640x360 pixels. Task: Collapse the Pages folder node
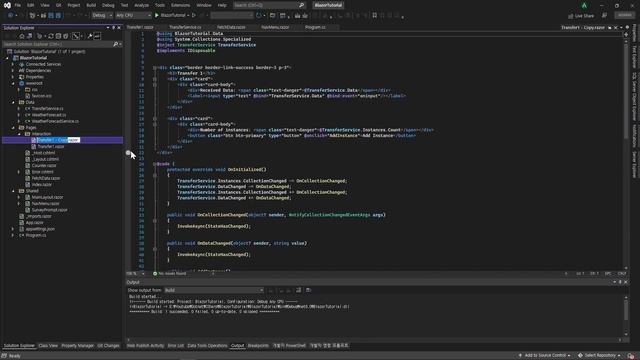pyautogui.click(x=13, y=128)
